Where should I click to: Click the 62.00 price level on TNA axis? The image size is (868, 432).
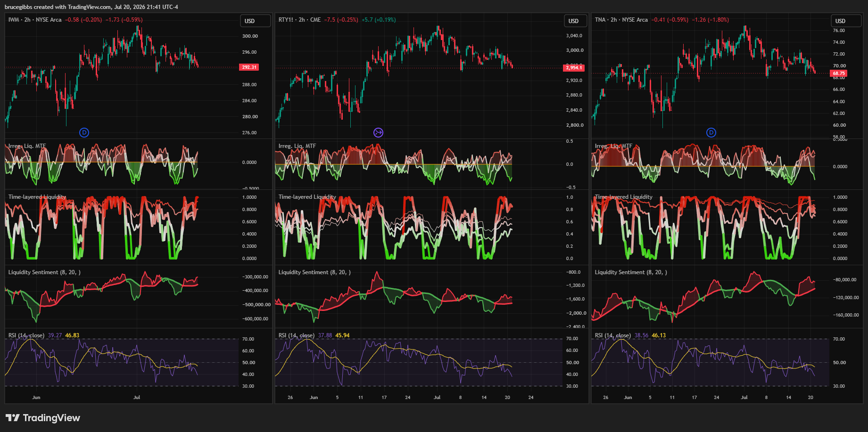(839, 114)
